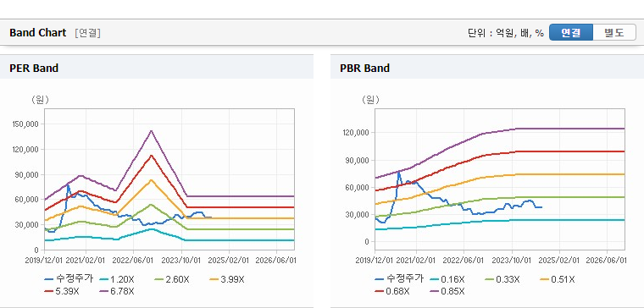Viewport: 644px width, 308px height.
Task: Click the PER Band panel title
Action: tap(34, 68)
